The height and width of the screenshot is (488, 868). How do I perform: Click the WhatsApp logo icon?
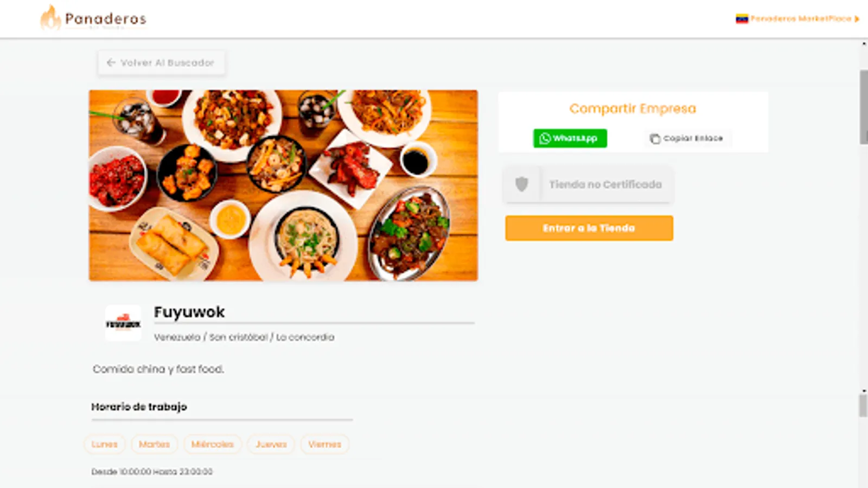pyautogui.click(x=545, y=138)
